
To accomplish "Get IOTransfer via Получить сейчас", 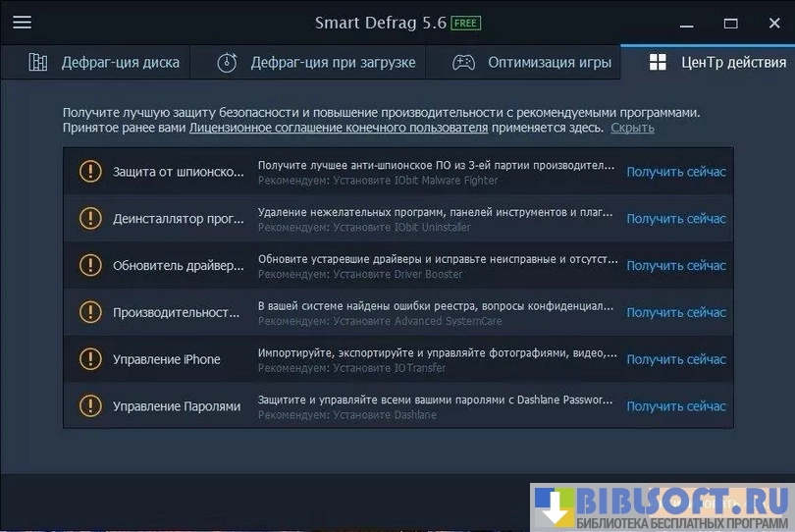I will click(x=676, y=359).
